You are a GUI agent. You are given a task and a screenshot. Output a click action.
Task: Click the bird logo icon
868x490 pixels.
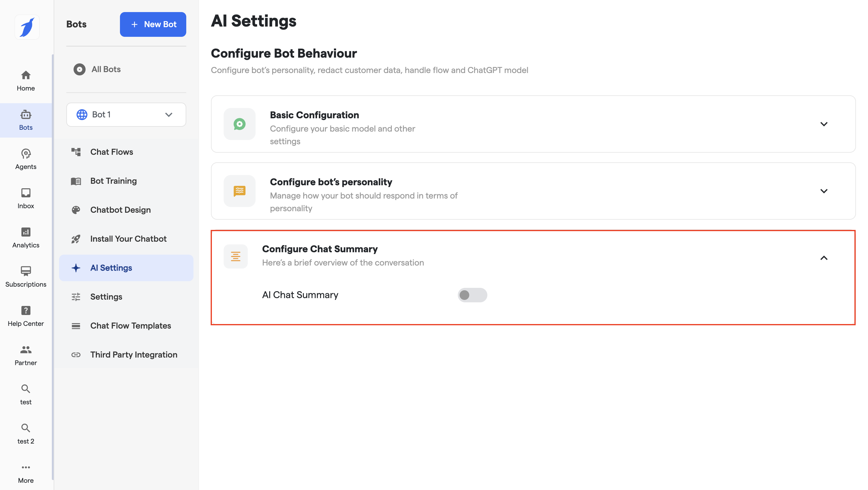tap(27, 27)
